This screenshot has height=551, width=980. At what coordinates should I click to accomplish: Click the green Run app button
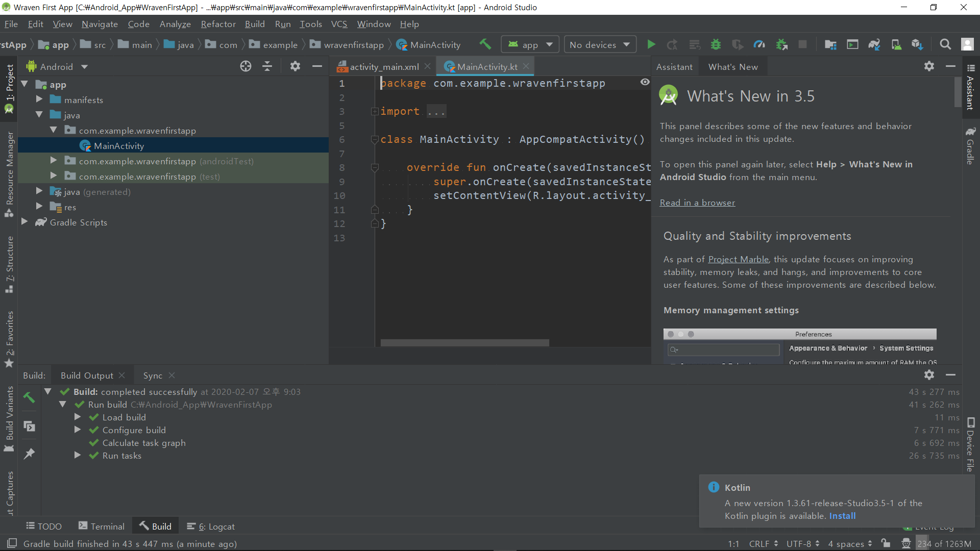pos(651,45)
